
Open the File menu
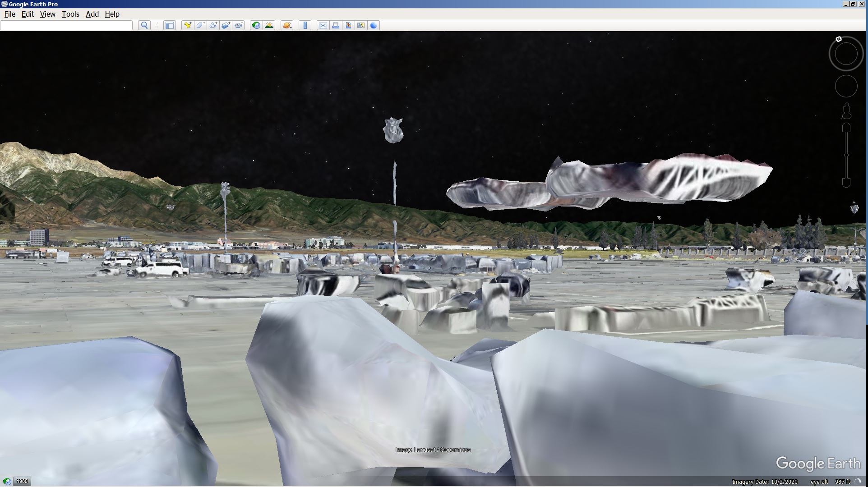coord(9,14)
